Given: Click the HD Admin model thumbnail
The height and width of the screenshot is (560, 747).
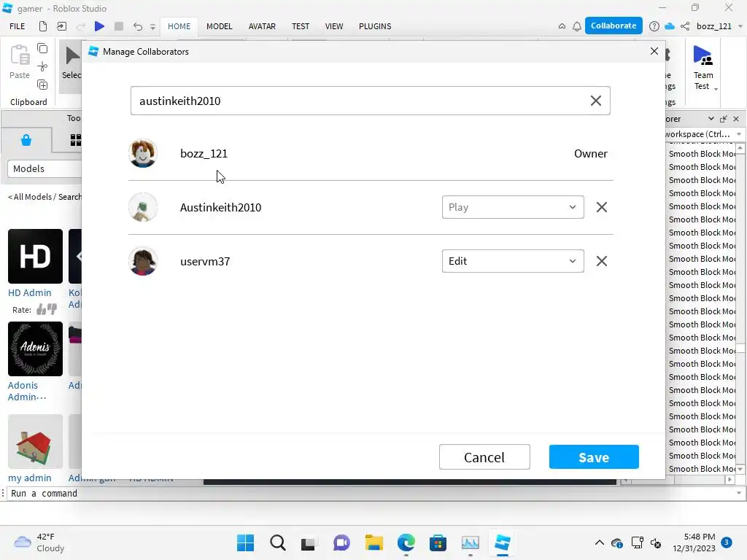Looking at the screenshot, I should [x=35, y=256].
